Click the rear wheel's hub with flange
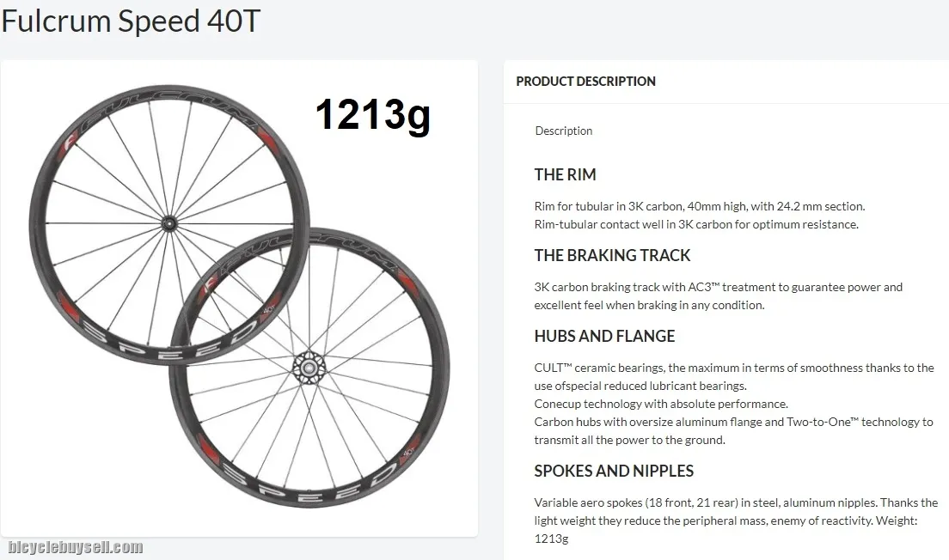Image resolution: width=949 pixels, height=560 pixels. [309, 367]
